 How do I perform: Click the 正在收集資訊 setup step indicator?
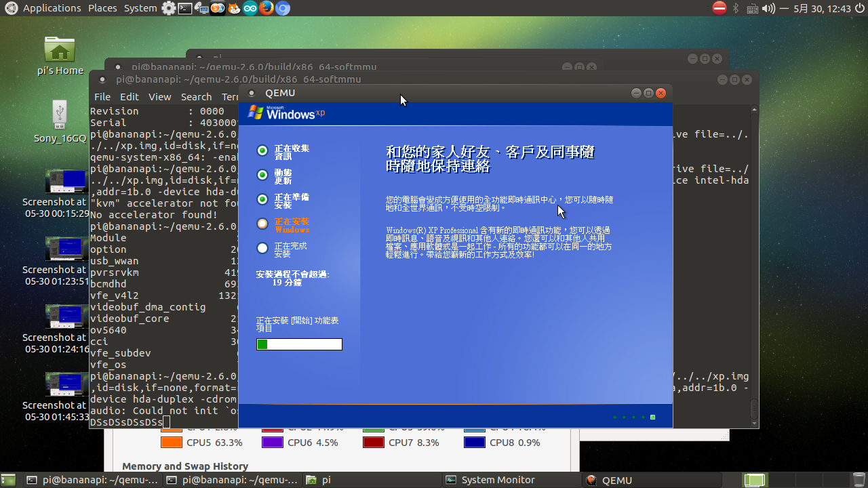pos(262,150)
